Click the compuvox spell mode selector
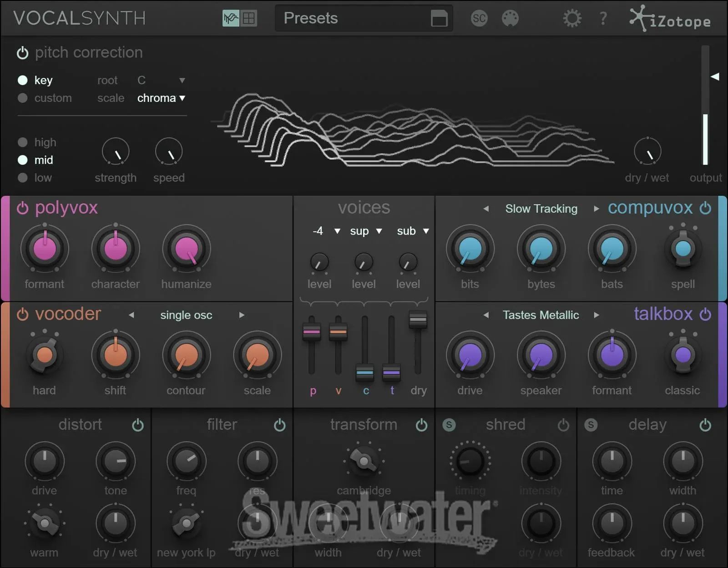 683,249
